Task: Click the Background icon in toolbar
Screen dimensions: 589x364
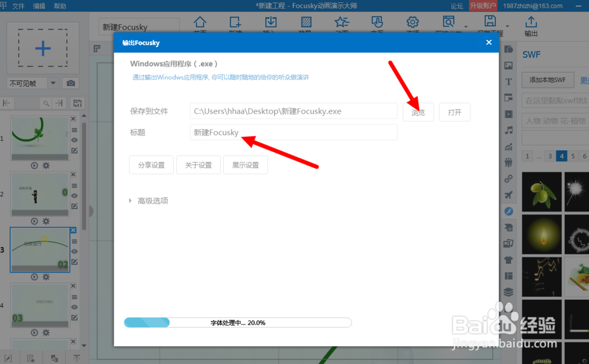Action: 306,22
